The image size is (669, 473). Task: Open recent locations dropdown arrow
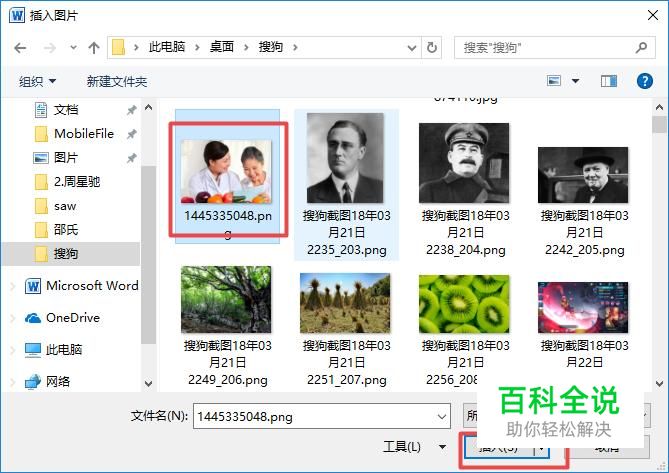(73, 47)
